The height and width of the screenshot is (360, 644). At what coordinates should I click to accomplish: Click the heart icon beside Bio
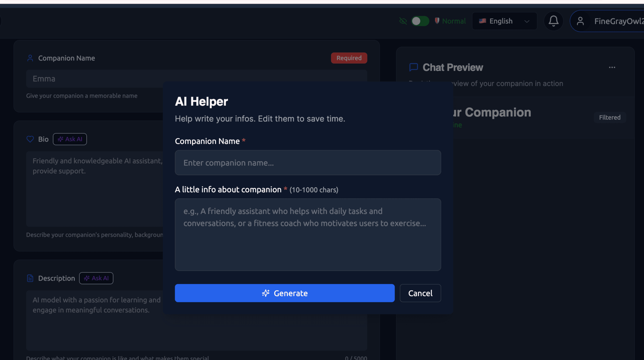[x=30, y=139]
